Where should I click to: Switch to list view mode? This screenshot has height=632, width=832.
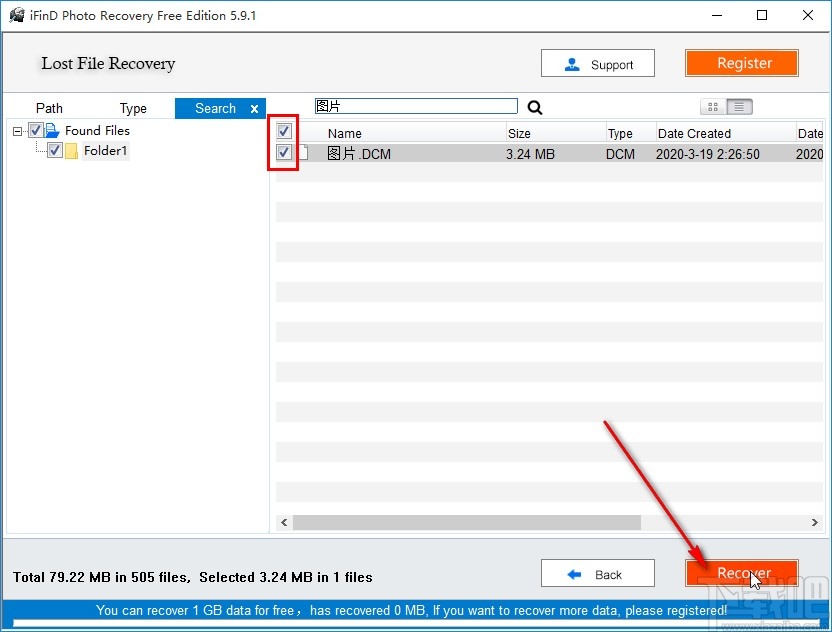click(x=739, y=107)
